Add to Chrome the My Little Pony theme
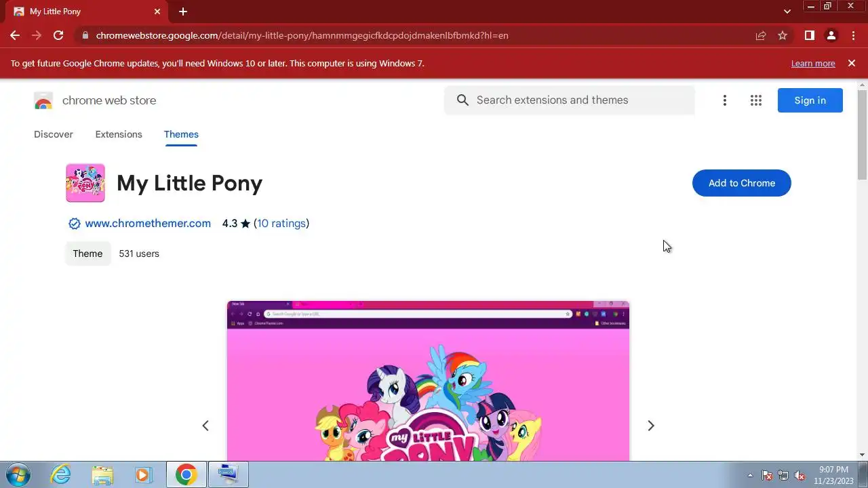Screen dimensions: 868x488 coord(742,183)
